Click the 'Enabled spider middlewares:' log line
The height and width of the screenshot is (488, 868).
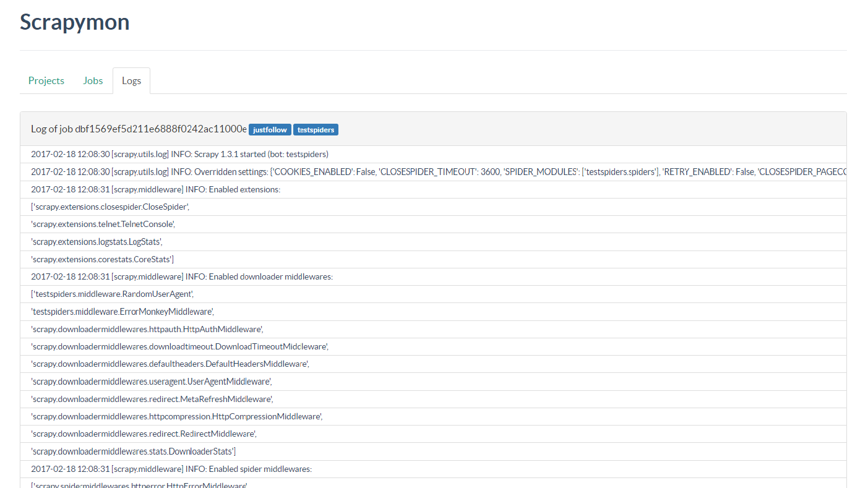click(433, 469)
